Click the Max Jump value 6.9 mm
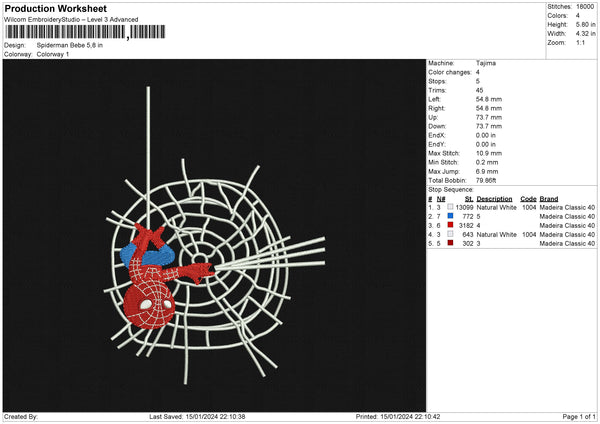Image resolution: width=600 pixels, height=424 pixels. click(487, 171)
